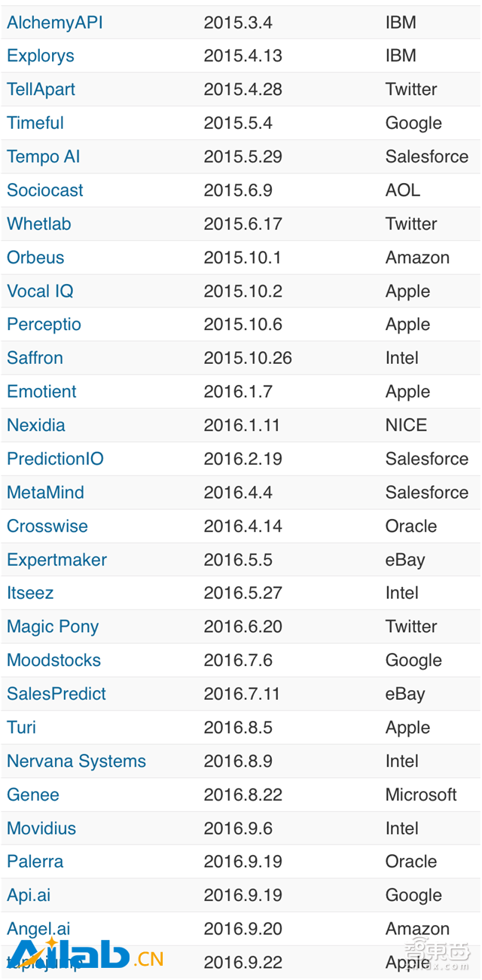Click the Emotient link
482x980 pixels.
(41, 392)
